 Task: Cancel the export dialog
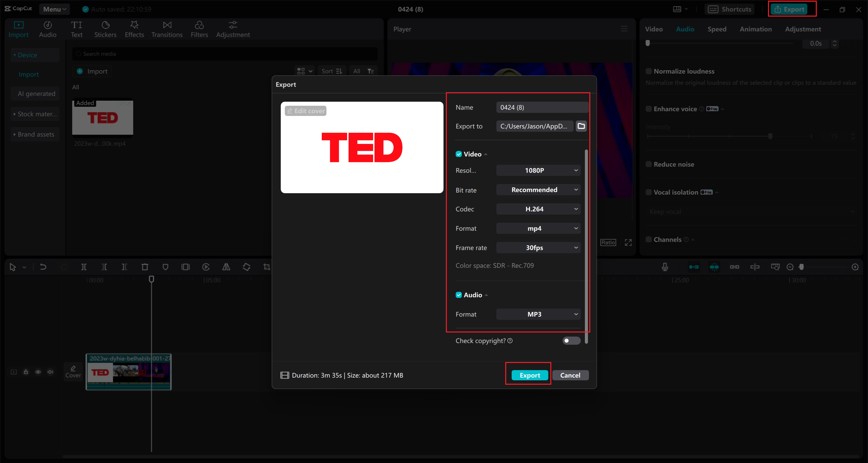(570, 375)
